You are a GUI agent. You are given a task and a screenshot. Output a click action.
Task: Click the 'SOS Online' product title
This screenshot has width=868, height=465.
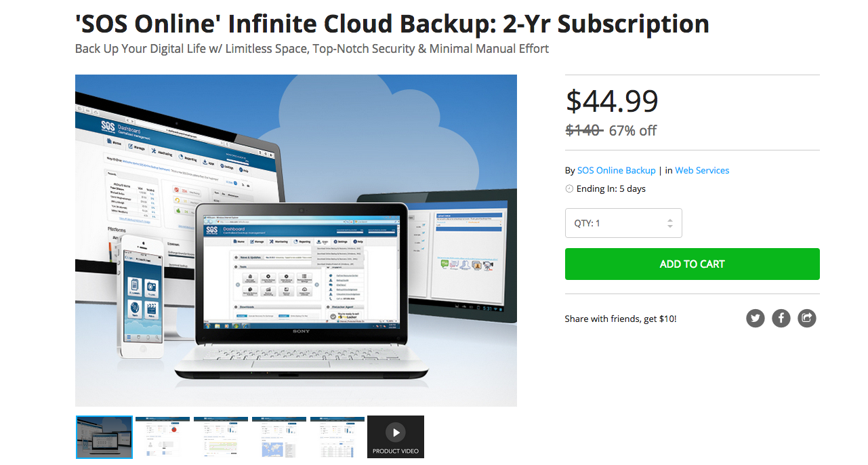392,24
